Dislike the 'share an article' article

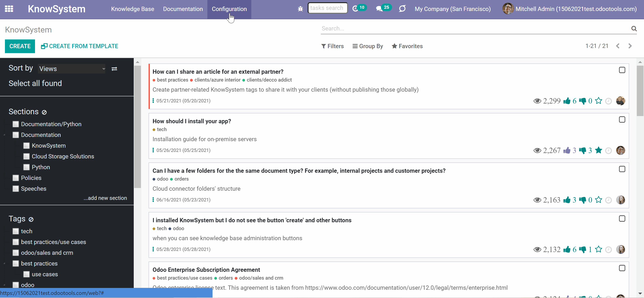click(583, 101)
